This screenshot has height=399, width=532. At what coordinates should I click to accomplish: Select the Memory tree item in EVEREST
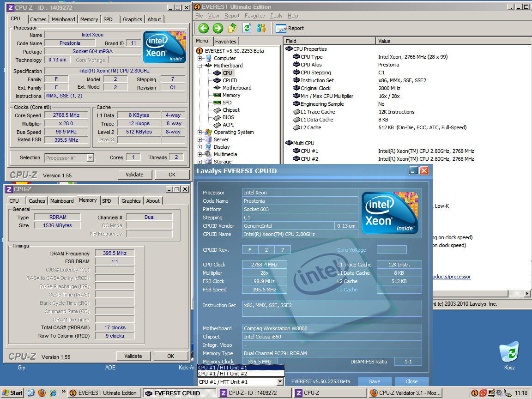(231, 95)
